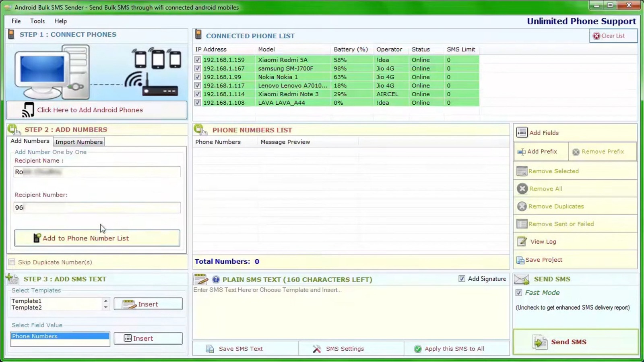Click the Save Project disk icon

[520, 260]
